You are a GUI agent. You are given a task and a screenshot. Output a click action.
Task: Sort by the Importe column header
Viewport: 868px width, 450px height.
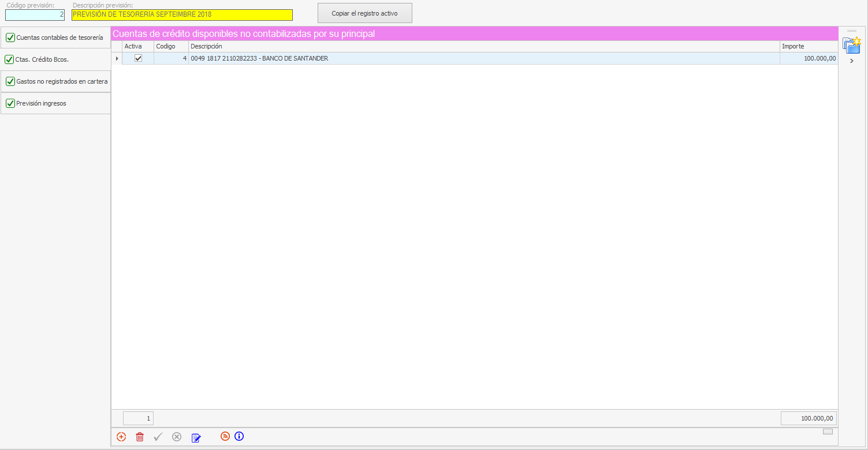pyautogui.click(x=808, y=46)
